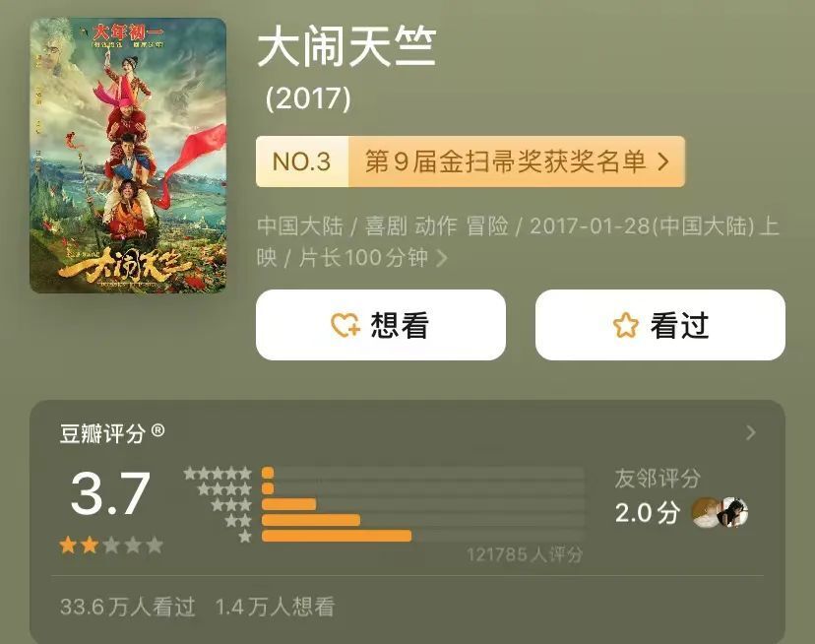This screenshot has height=644, width=815.
Task: Click the 33.6万人看过 count
Action: point(128,607)
